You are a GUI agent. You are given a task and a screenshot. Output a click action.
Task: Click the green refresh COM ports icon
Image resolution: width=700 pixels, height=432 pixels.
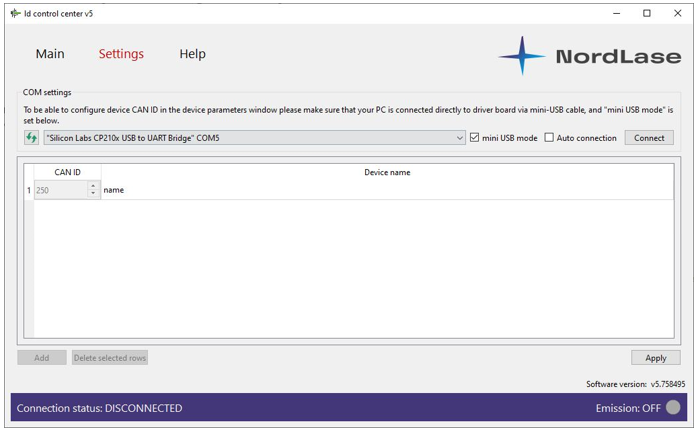31,138
